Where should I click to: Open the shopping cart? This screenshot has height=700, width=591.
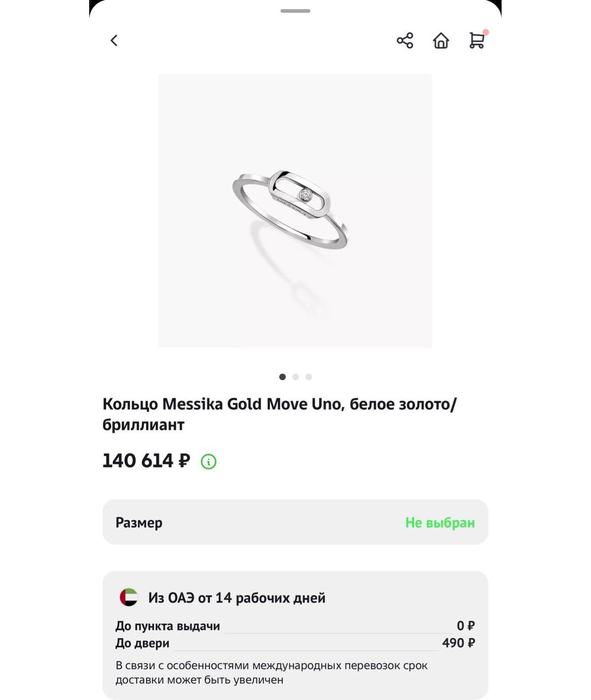[477, 41]
